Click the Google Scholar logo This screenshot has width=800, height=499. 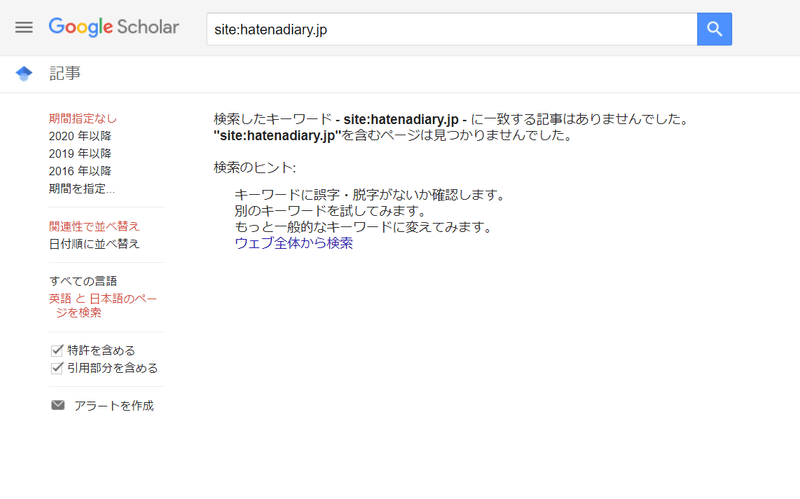pyautogui.click(x=114, y=27)
